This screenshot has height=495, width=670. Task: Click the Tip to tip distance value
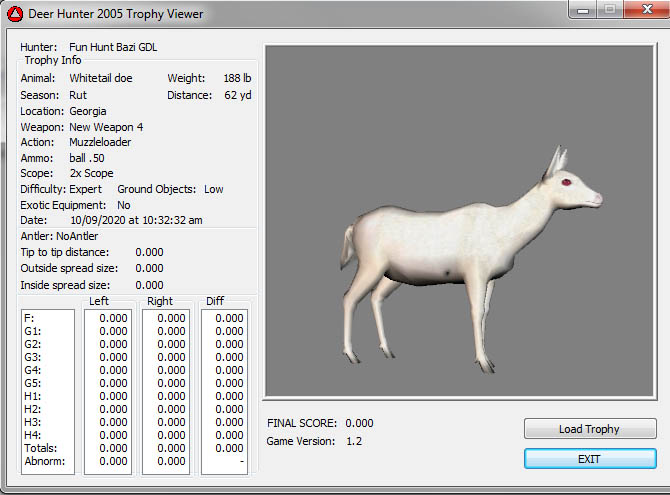(149, 252)
